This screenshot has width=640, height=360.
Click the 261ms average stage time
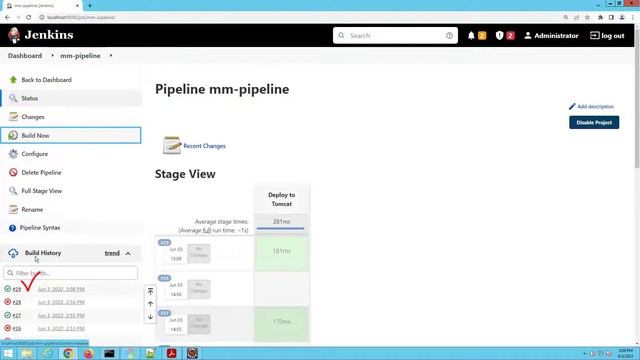point(281,222)
